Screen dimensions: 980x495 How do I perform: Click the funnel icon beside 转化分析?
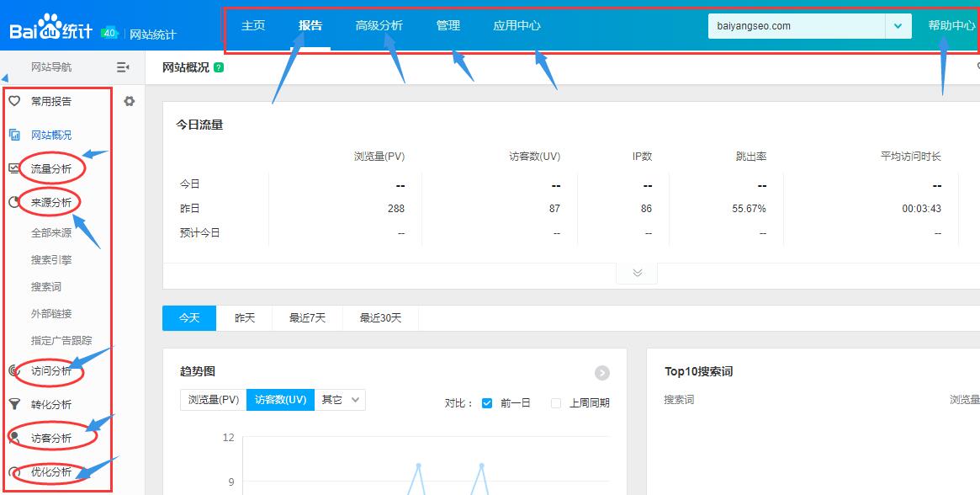(x=14, y=404)
